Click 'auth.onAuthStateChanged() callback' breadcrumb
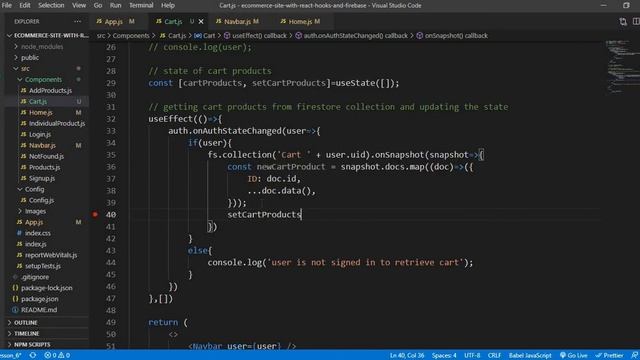Screen dimensions: 640x360 click(x=355, y=36)
